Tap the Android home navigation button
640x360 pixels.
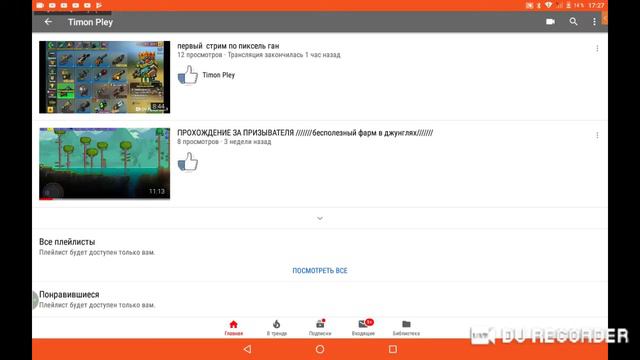coord(320,349)
